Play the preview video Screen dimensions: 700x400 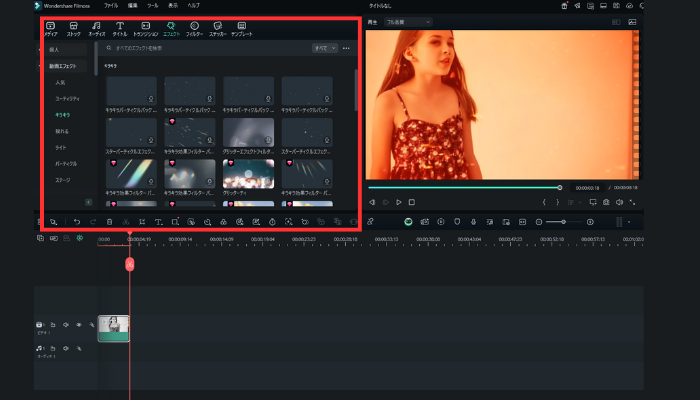(399, 202)
